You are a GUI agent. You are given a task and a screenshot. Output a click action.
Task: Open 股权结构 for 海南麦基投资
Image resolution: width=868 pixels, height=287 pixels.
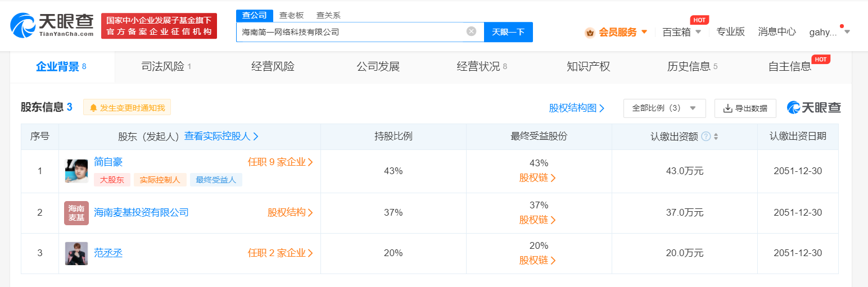point(290,213)
